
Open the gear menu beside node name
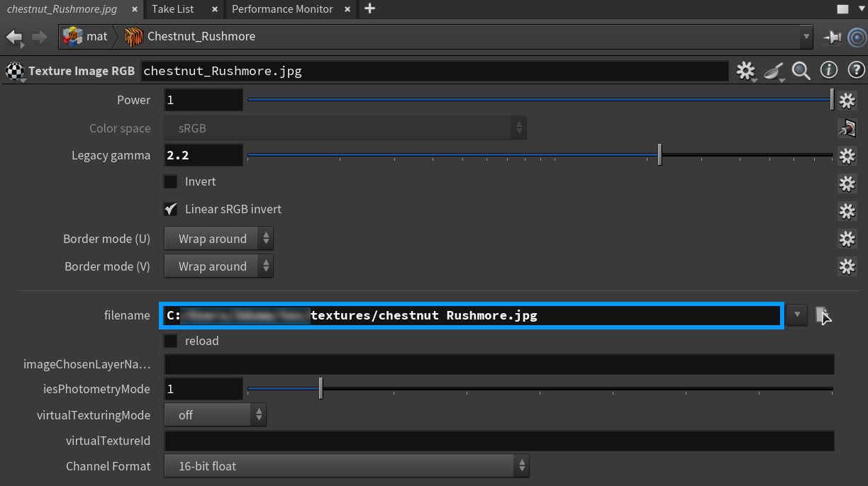tap(745, 71)
